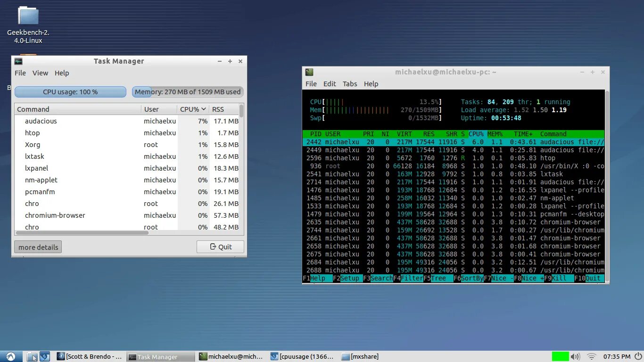Sort processes by RSS column header
The image size is (644, 362).
[x=224, y=109]
